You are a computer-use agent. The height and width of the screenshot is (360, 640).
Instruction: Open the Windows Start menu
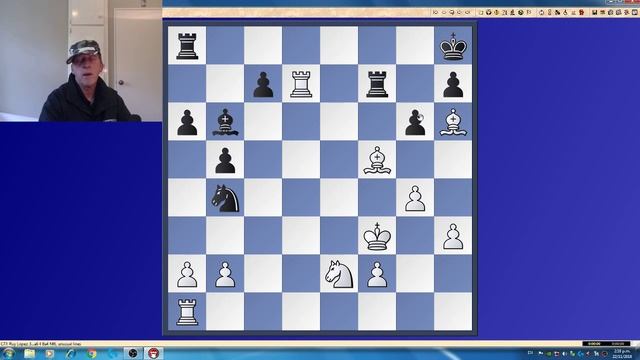tap(8, 353)
